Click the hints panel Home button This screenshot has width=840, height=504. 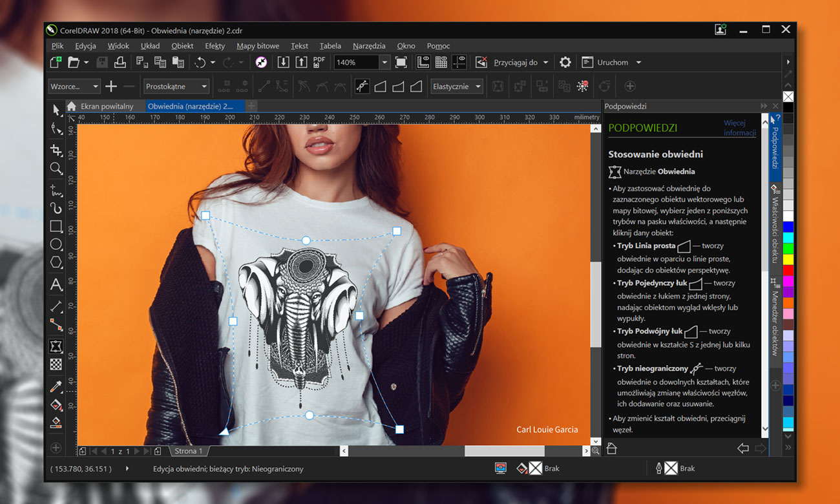click(x=612, y=448)
